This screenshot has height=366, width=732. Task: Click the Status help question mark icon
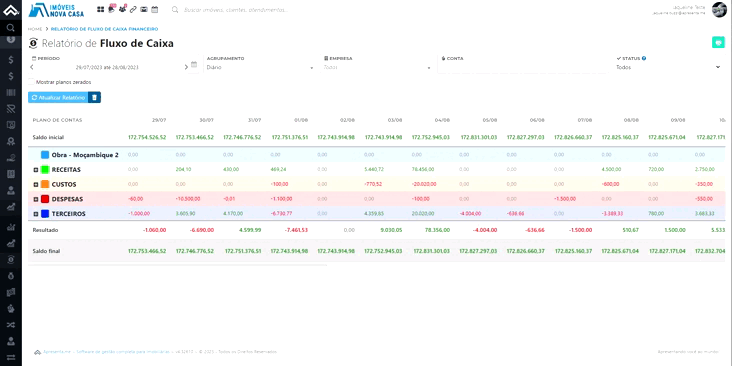[x=644, y=58]
